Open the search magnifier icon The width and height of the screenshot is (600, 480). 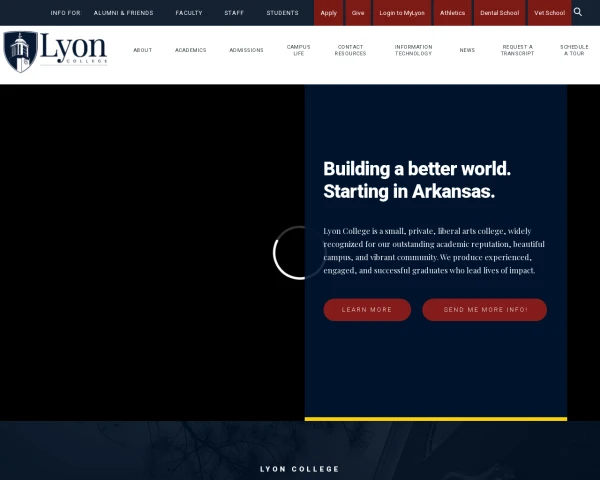(x=578, y=12)
